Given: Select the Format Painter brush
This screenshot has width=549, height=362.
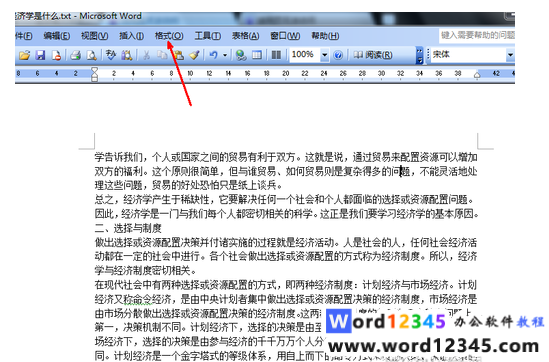Looking at the screenshot, I should [195, 55].
